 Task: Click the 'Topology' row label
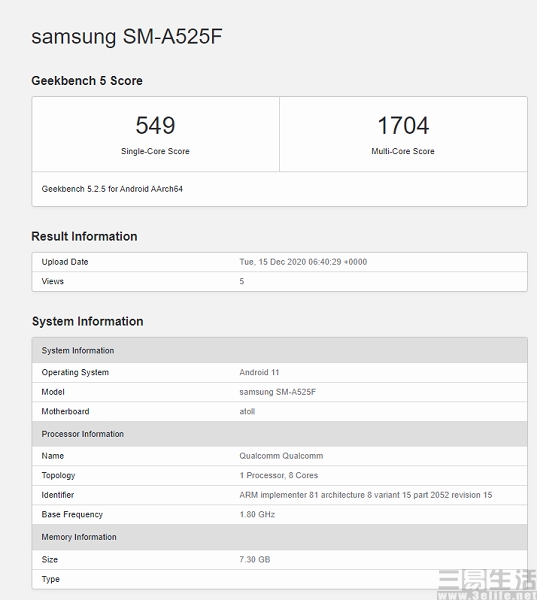[58, 475]
